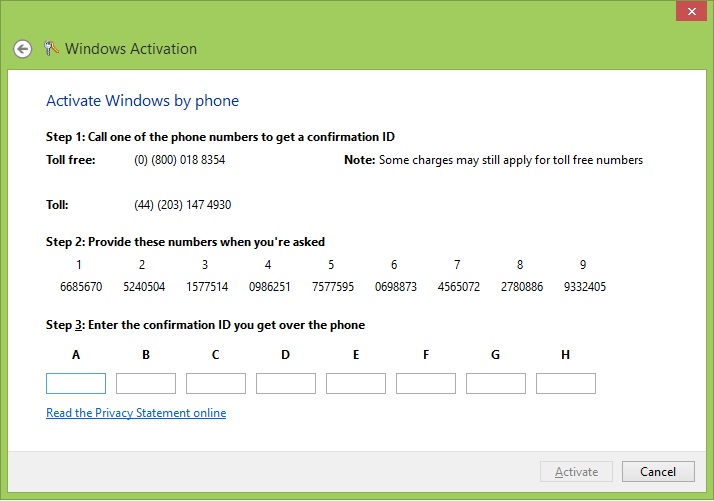Click the Windows Activation title text
714x501 pixels.
(x=131, y=49)
